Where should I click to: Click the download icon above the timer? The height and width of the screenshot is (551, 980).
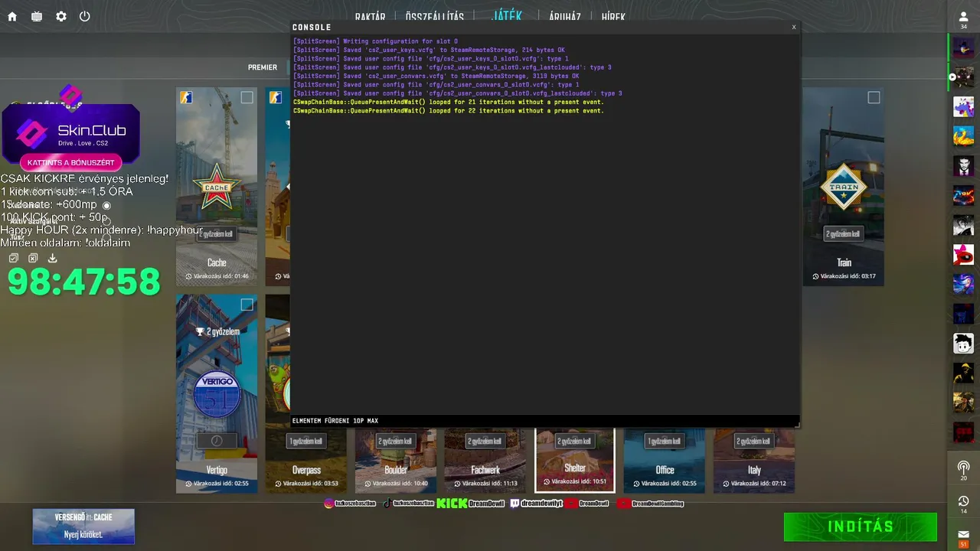pyautogui.click(x=52, y=259)
